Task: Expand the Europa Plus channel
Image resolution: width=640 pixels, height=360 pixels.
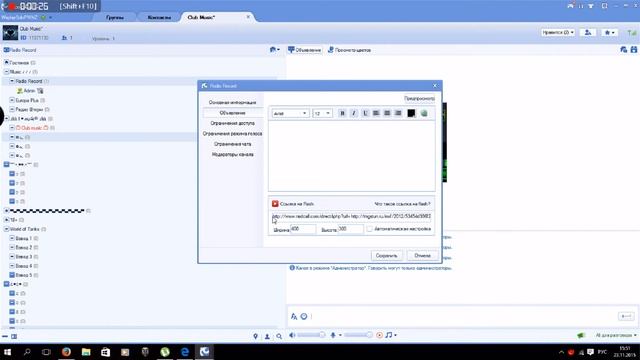Action: coord(12,100)
